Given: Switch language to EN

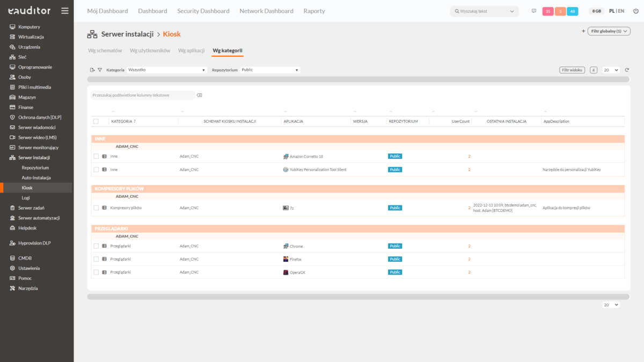Looking at the screenshot, I should coord(621,11).
